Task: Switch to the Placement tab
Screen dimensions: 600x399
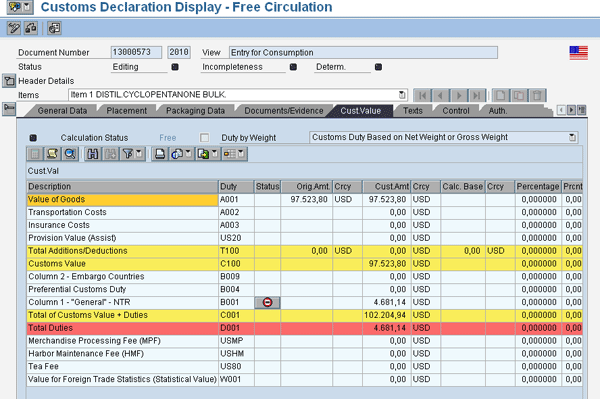Action: [127, 111]
